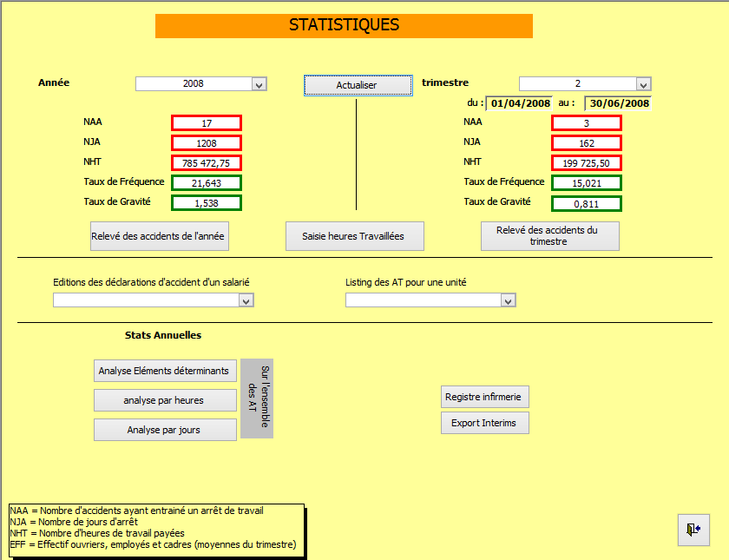Click the exit door icon button
This screenshot has height=560, width=729.
(x=693, y=530)
